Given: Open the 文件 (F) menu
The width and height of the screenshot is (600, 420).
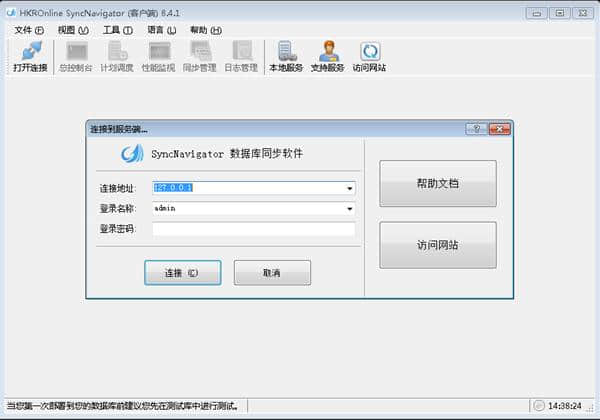Looking at the screenshot, I should (29, 30).
